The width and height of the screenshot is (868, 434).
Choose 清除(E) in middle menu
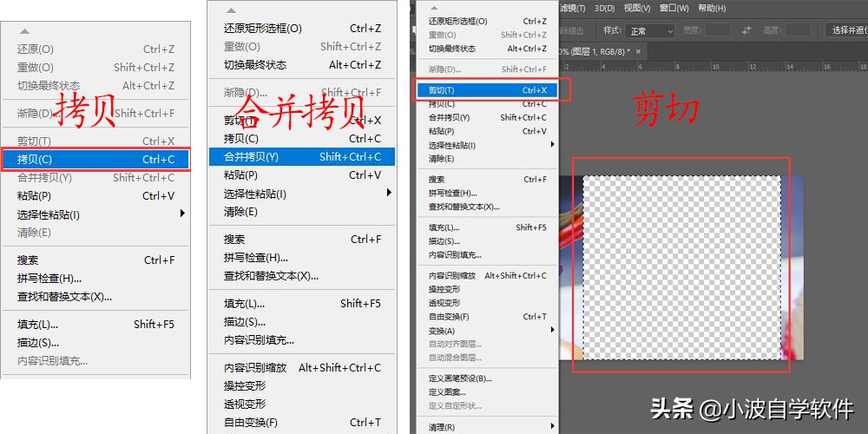pyautogui.click(x=302, y=212)
